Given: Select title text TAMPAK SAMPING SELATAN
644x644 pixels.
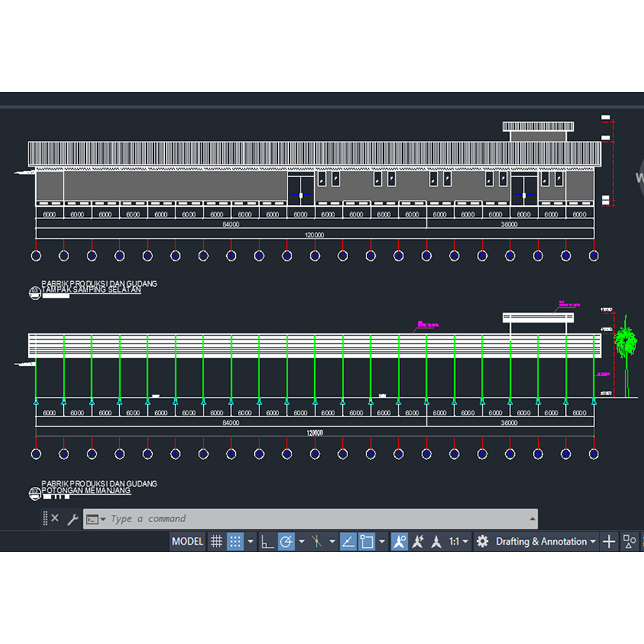Looking at the screenshot, I should 91,289.
